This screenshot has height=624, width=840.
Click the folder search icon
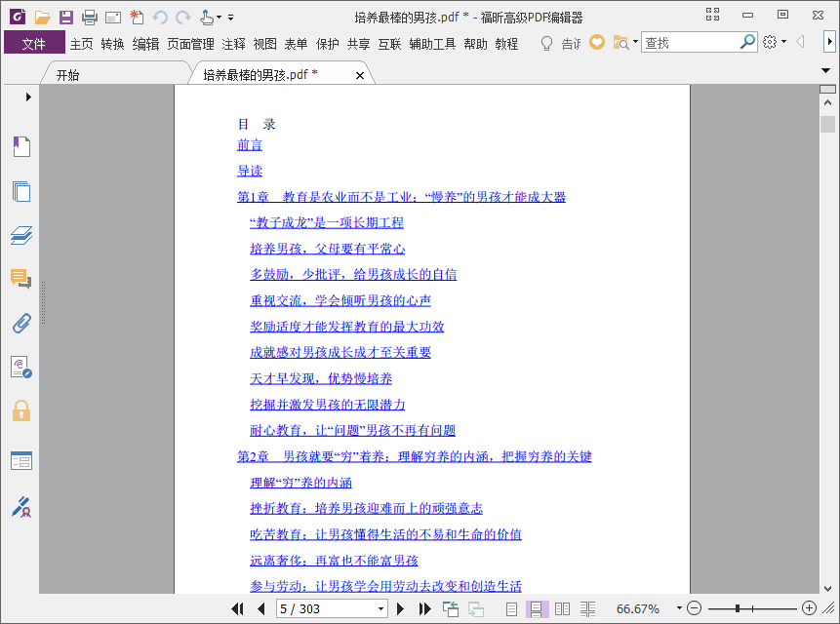point(620,42)
